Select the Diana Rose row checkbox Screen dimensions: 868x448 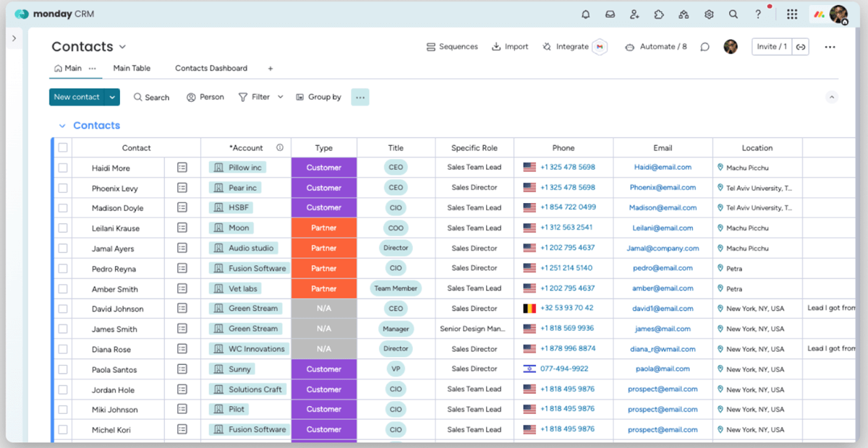pos(63,350)
